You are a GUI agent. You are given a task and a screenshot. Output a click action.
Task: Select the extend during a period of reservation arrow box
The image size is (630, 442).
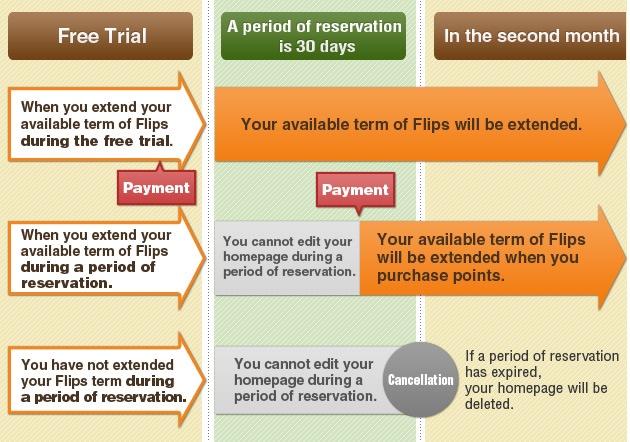(x=107, y=259)
